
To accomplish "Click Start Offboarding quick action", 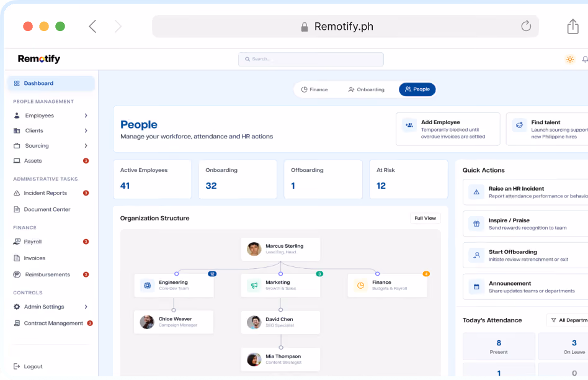I will pos(525,255).
